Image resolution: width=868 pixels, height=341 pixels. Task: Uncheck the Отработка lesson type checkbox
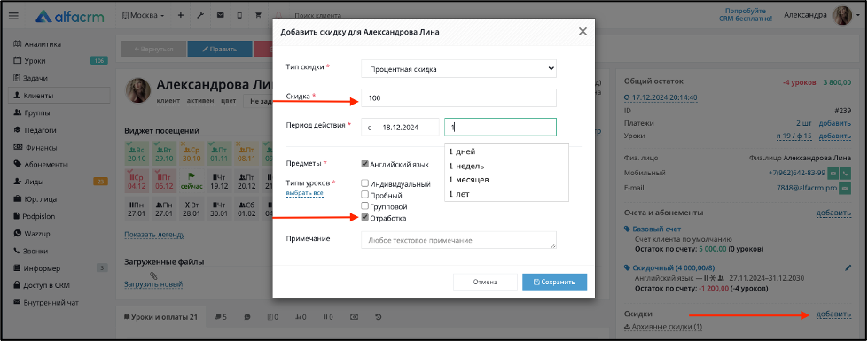point(364,218)
